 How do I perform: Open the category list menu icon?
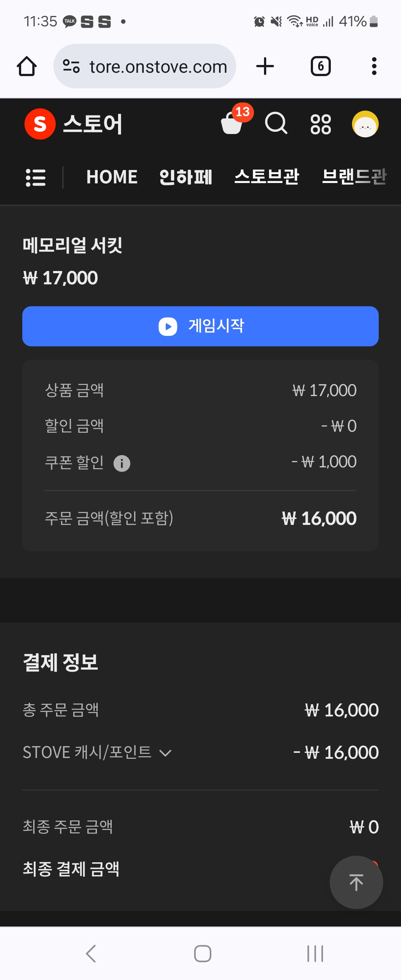(36, 177)
